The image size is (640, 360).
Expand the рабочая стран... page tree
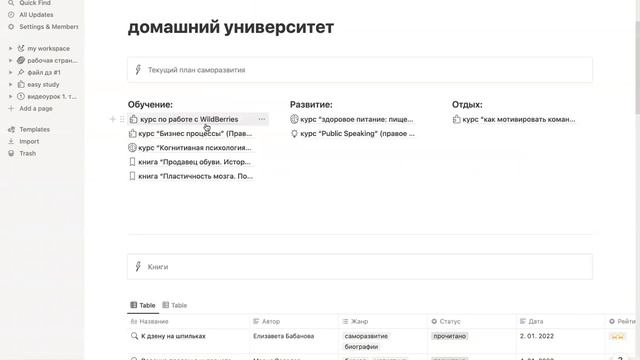coord(11,60)
